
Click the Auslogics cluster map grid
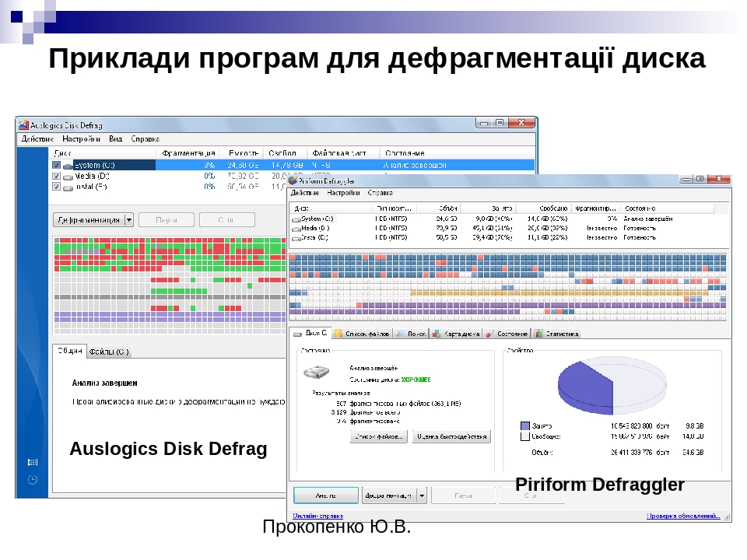pyautogui.click(x=169, y=285)
